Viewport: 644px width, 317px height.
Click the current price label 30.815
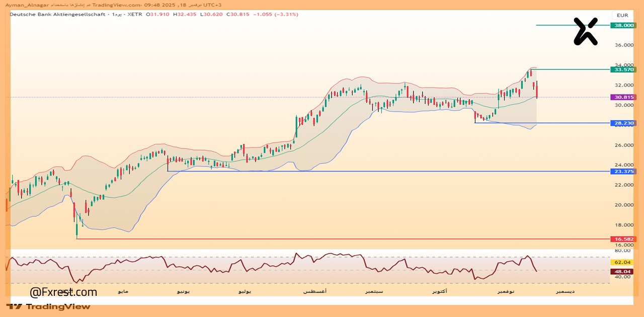622,97
